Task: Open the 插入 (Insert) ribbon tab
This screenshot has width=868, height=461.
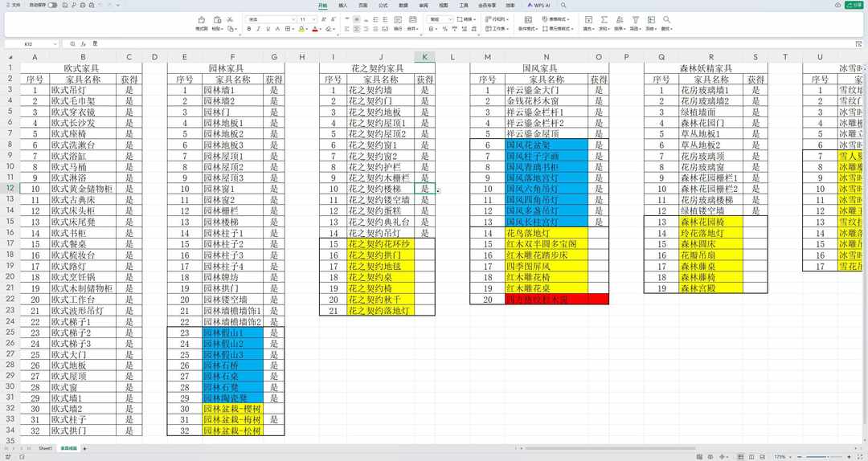Action: (343, 5)
